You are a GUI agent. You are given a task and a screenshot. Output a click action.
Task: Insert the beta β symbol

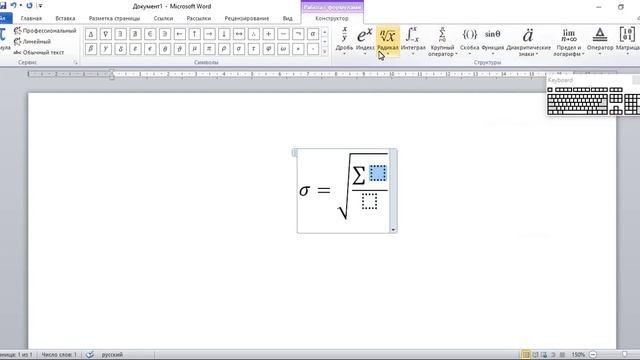(91, 49)
